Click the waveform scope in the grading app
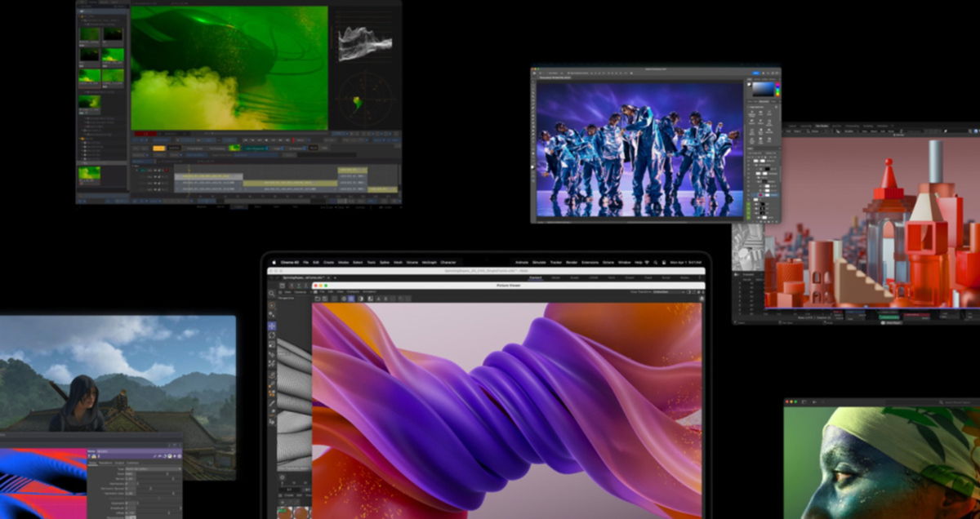980x519 pixels. 366,43
